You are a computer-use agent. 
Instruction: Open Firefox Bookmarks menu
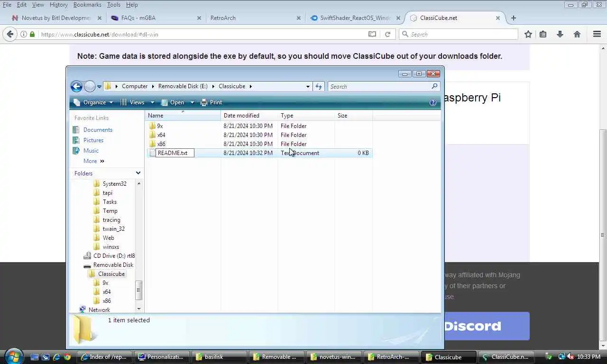(87, 5)
